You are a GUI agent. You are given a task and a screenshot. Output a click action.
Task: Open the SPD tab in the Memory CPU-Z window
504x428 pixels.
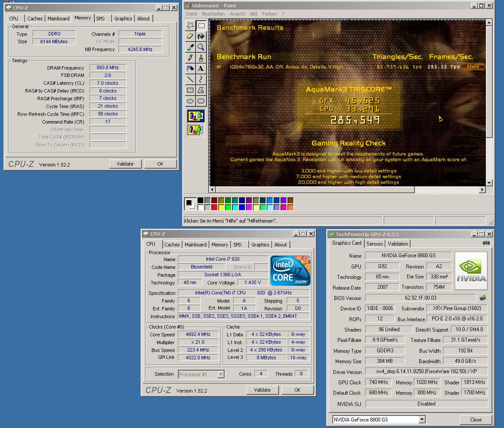(x=101, y=19)
